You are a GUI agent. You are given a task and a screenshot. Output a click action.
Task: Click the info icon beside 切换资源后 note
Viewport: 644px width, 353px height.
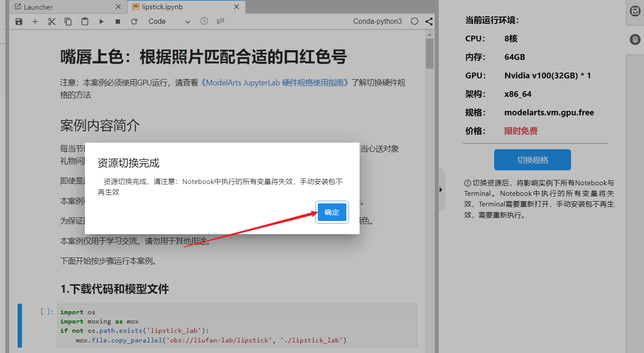(468, 183)
